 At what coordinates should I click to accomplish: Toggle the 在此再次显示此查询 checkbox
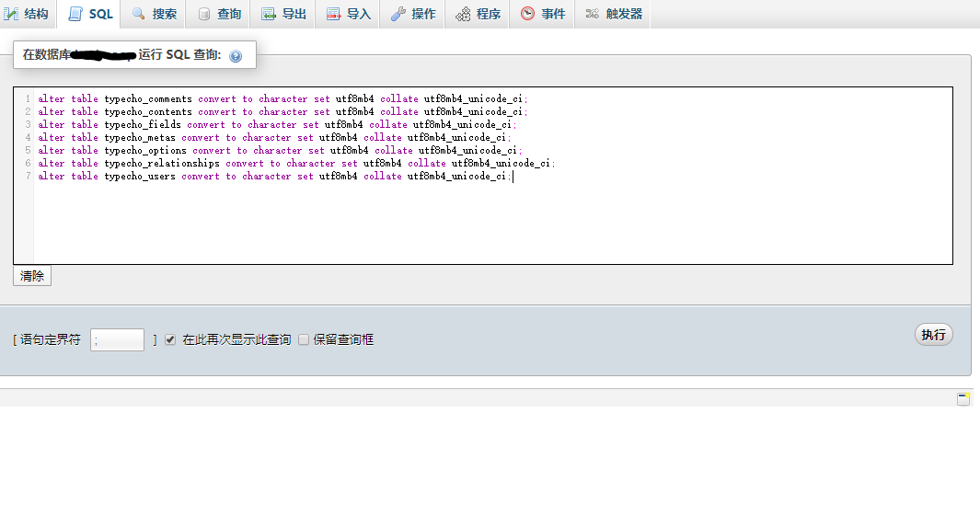coord(170,339)
